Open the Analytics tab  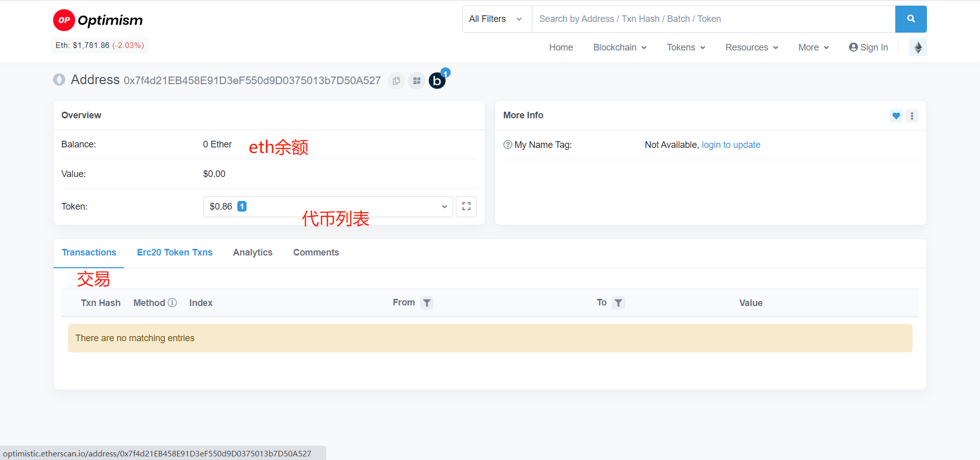[252, 252]
